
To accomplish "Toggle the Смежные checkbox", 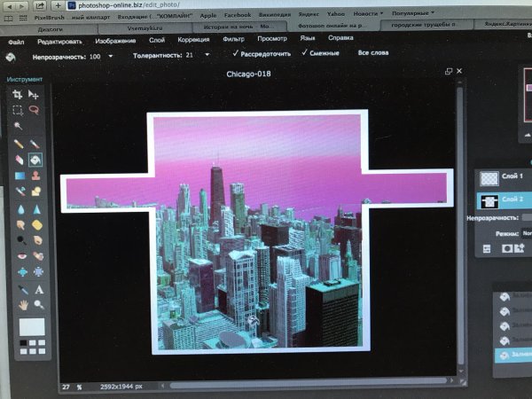I will [x=305, y=53].
